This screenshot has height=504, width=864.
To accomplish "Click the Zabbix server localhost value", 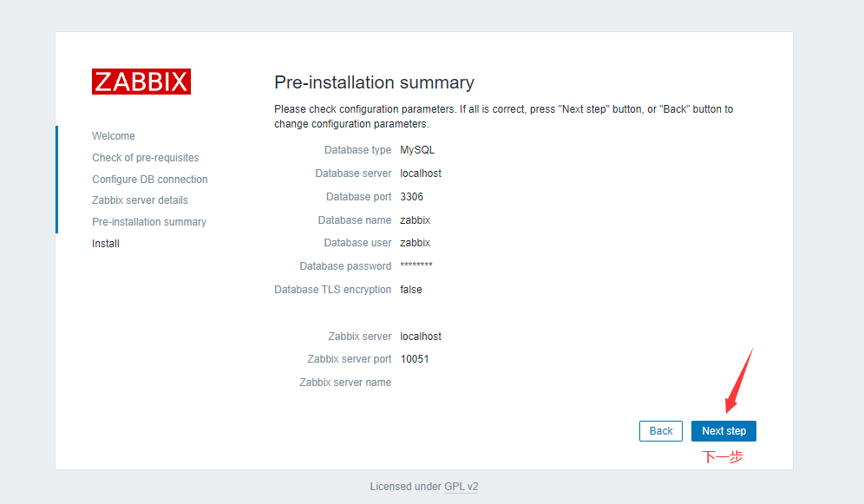I will click(x=421, y=336).
